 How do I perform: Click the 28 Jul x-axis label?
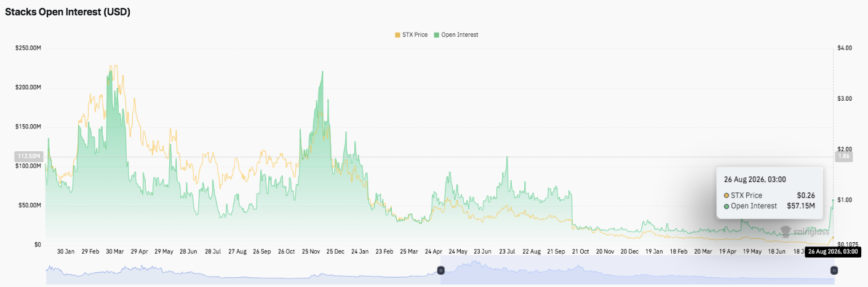(x=213, y=252)
